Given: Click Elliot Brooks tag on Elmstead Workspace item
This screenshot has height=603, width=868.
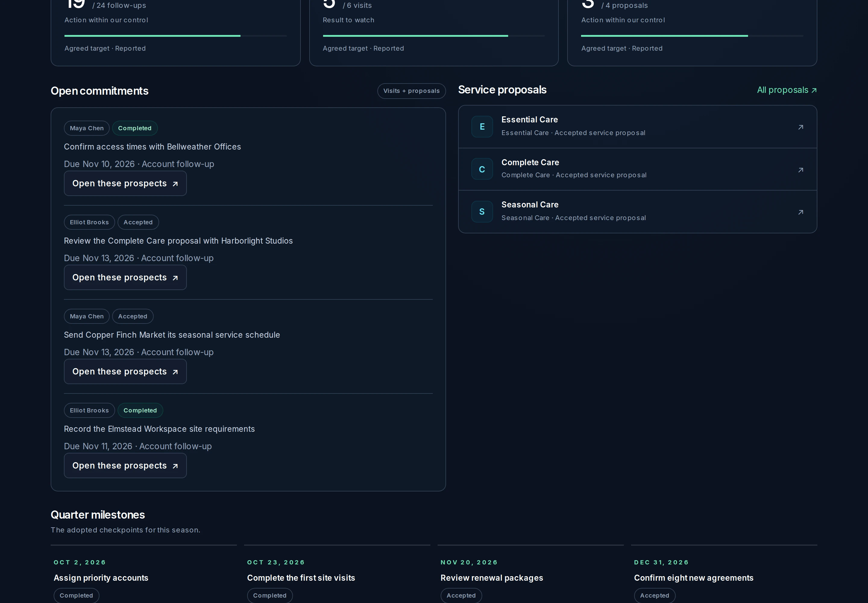Looking at the screenshot, I should [89, 410].
